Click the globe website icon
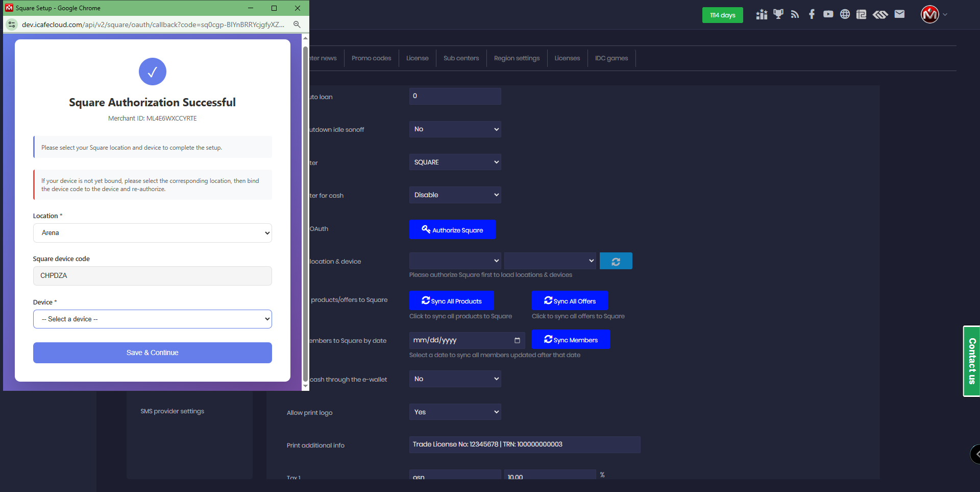 [x=845, y=14]
